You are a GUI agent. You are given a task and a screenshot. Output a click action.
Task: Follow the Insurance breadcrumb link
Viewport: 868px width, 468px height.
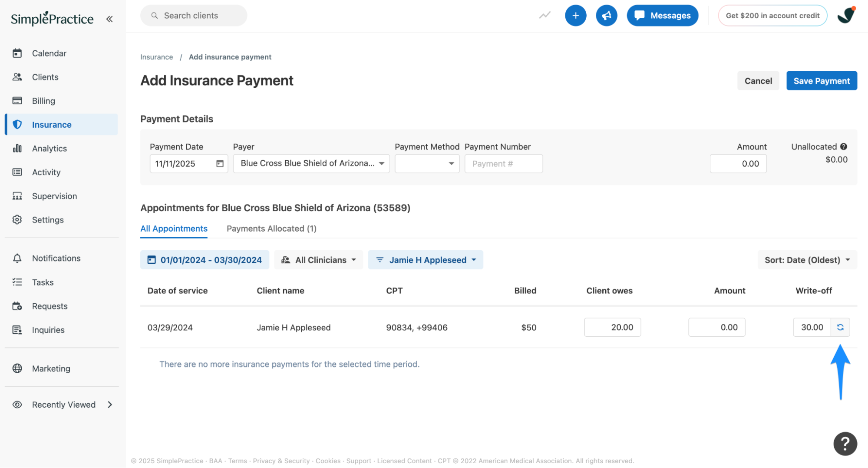click(x=156, y=57)
